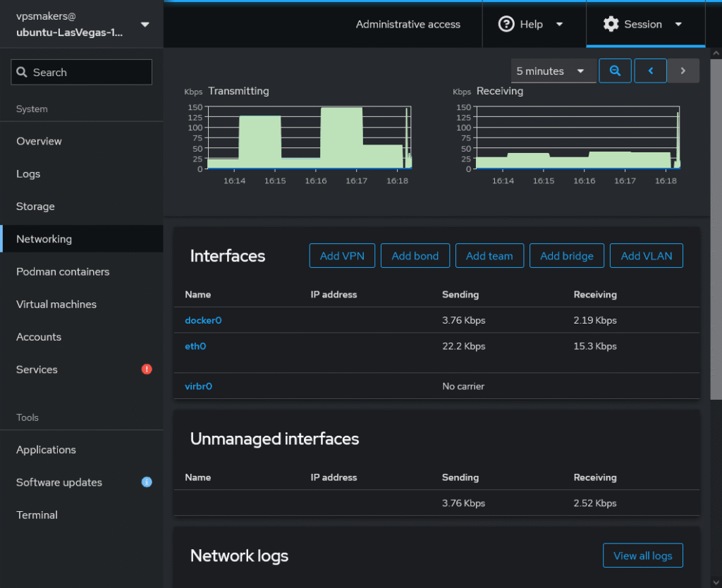This screenshot has height=588, width=722.
Task: Go to the next time range arrow
Action: coord(683,71)
